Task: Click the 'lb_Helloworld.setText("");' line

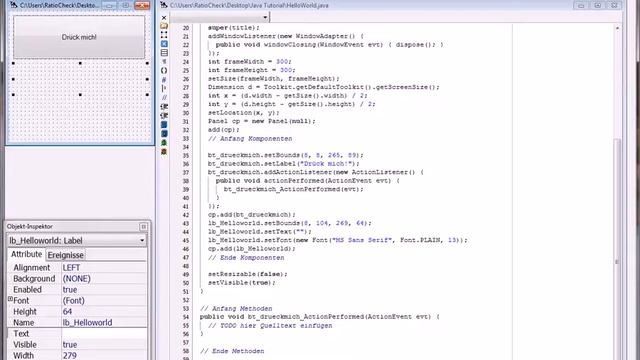Action: click(260, 231)
